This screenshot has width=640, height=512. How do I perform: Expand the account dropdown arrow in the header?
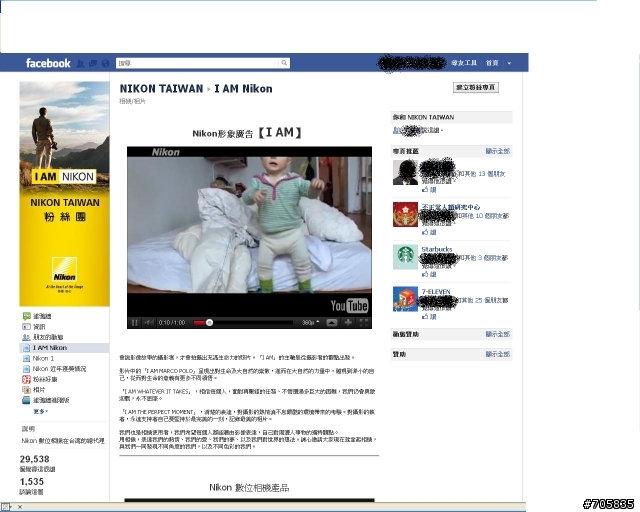point(509,63)
